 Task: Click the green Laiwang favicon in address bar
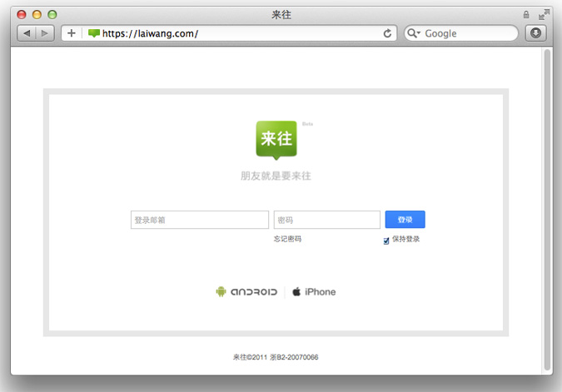[93, 33]
